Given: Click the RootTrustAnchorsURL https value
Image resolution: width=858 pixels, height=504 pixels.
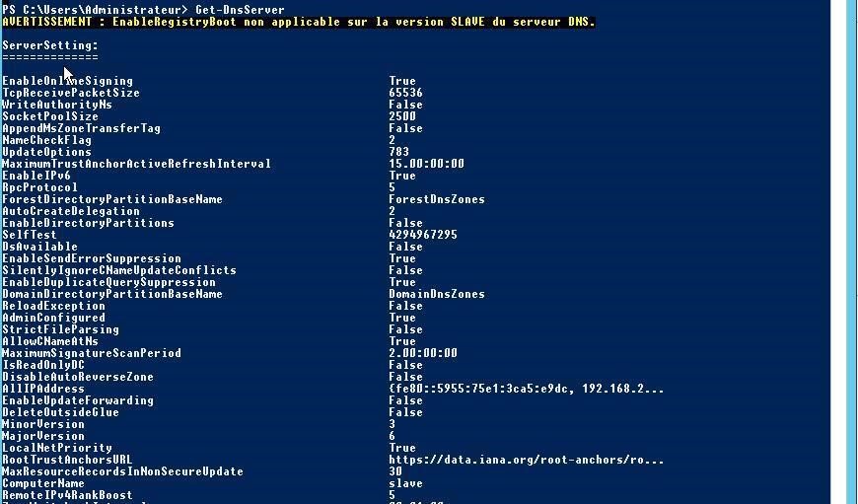Looking at the screenshot, I should pos(526,460).
